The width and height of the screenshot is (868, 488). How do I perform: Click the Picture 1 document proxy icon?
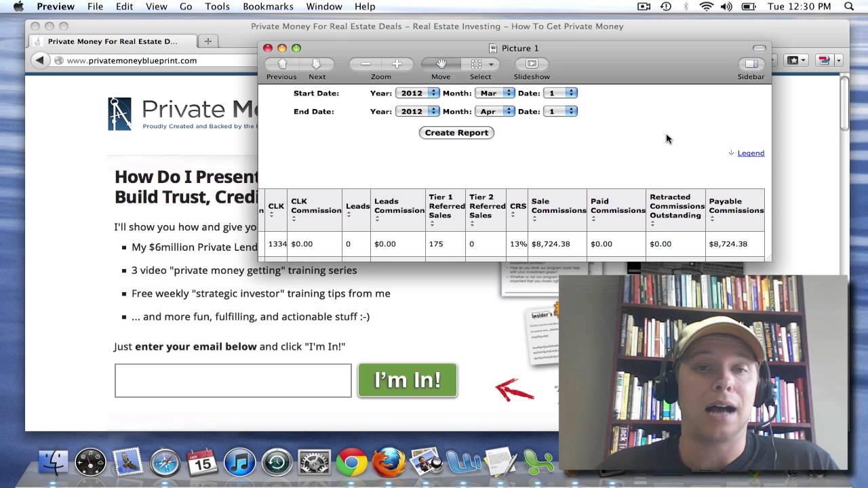(493, 48)
